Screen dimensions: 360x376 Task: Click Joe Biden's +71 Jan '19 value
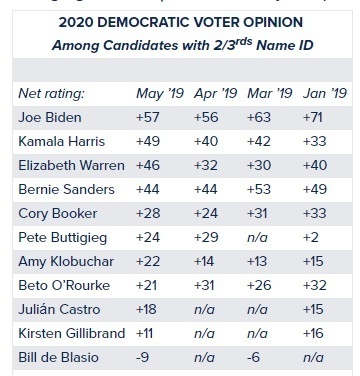point(312,117)
